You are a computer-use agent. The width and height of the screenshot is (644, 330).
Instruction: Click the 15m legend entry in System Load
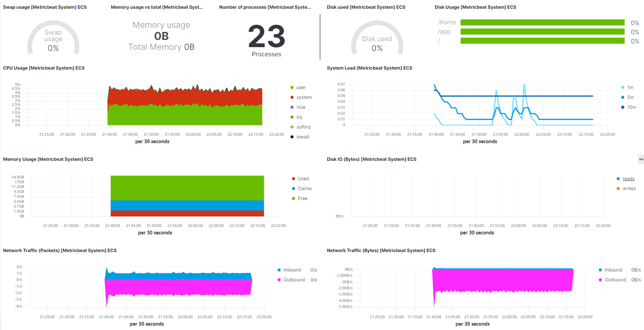[628, 107]
